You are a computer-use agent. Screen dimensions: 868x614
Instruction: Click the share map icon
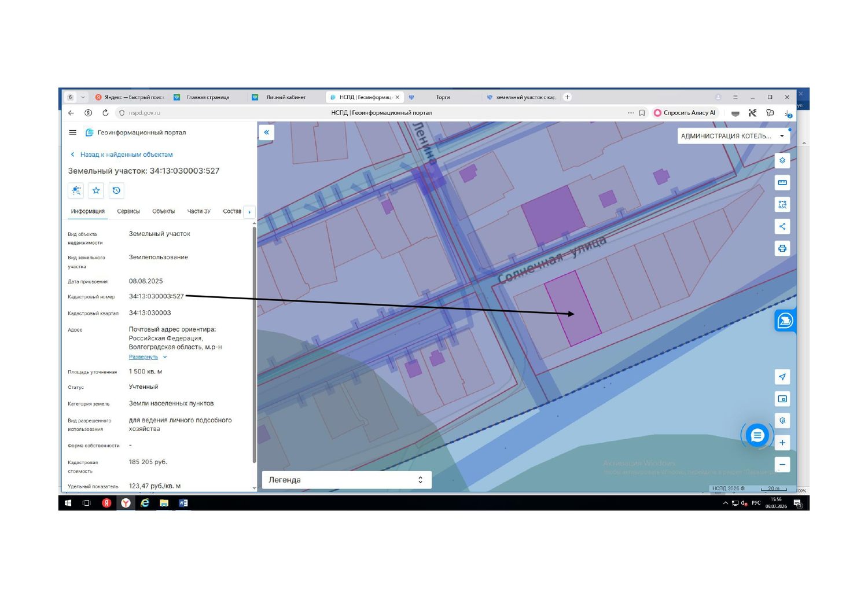[782, 226]
